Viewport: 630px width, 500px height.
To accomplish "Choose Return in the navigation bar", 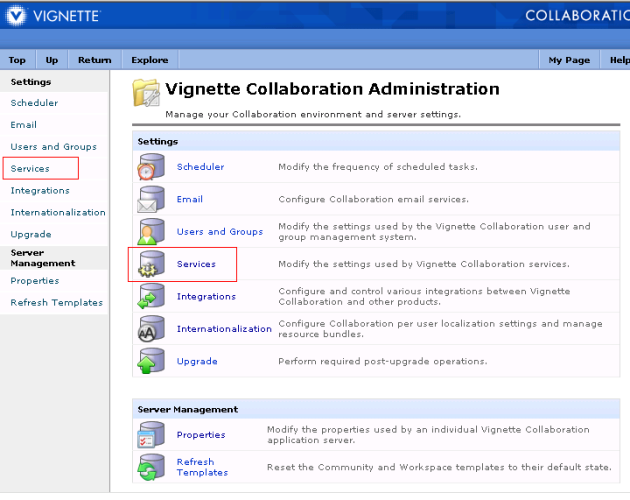I will [x=94, y=60].
